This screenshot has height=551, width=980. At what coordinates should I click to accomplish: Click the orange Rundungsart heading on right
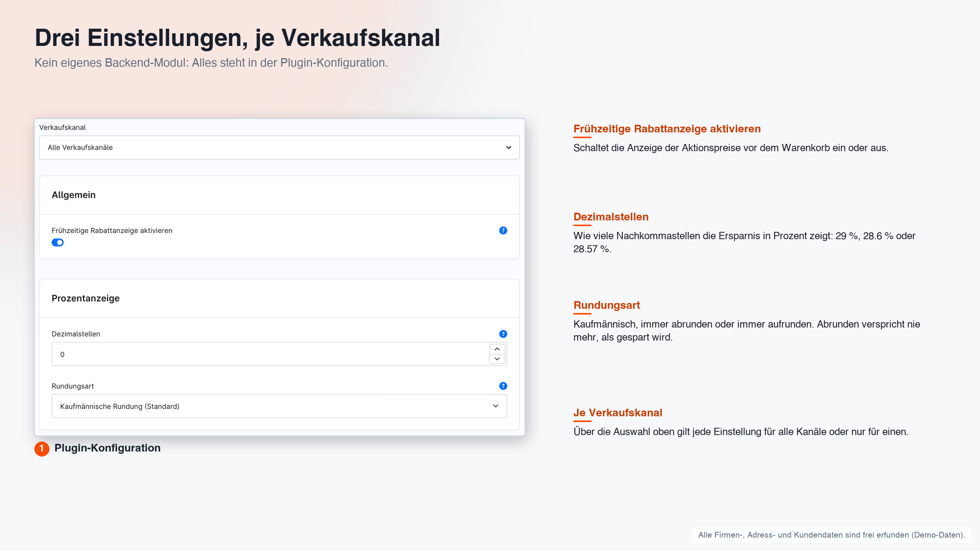[606, 305]
